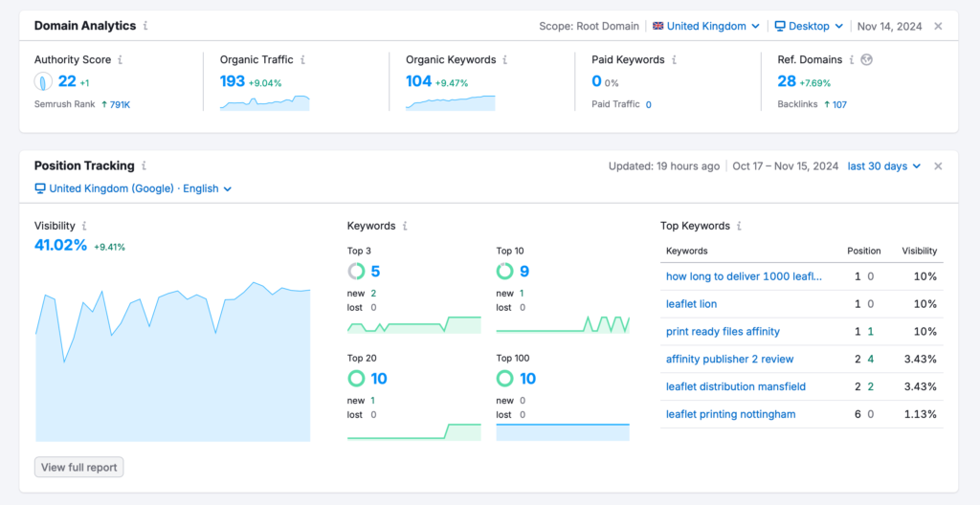980x505 pixels.
Task: Click the Top 20 keywords count 10
Action: (x=379, y=379)
